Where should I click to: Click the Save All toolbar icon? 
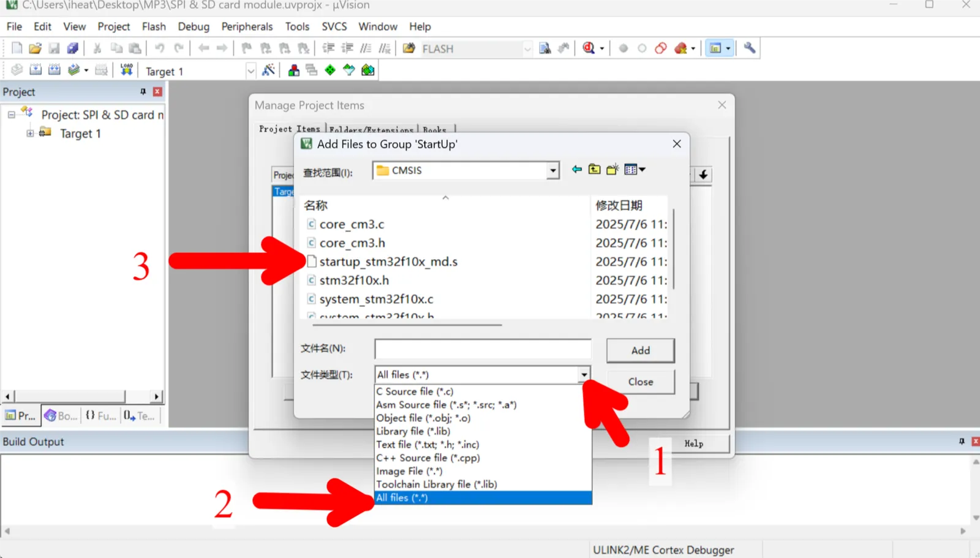click(x=73, y=48)
